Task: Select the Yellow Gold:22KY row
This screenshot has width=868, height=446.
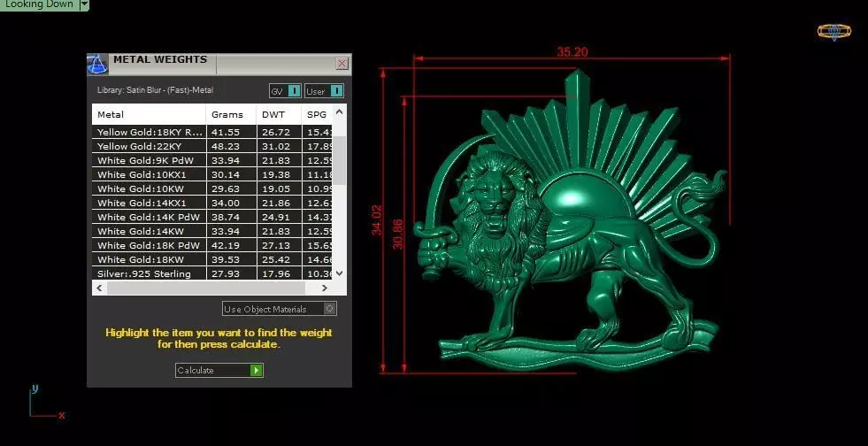Action: pyautogui.click(x=212, y=147)
